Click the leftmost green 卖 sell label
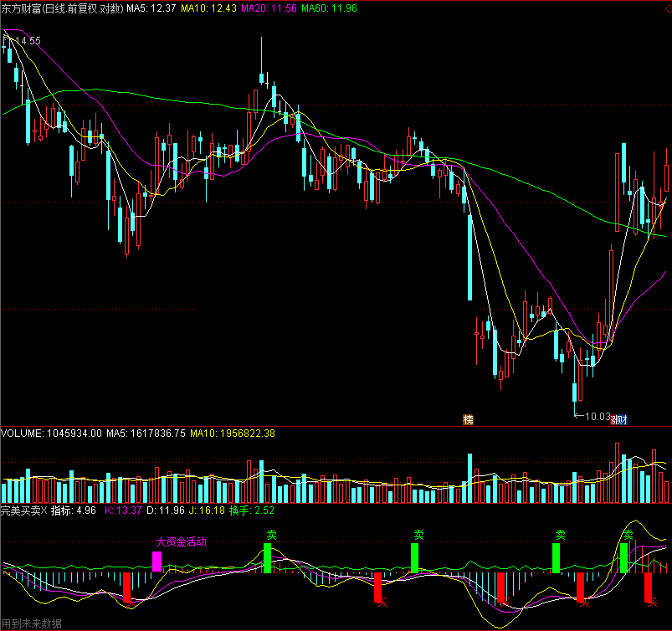672x631 pixels. 272,535
